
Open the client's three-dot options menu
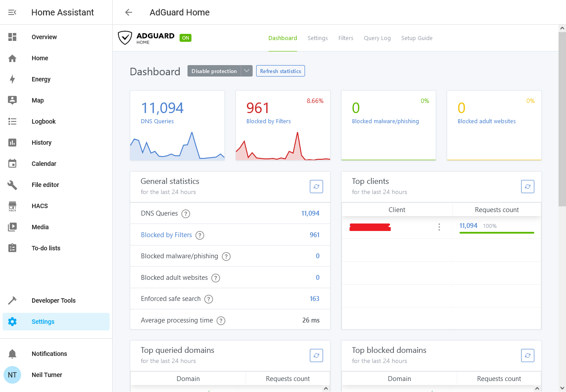(x=439, y=227)
